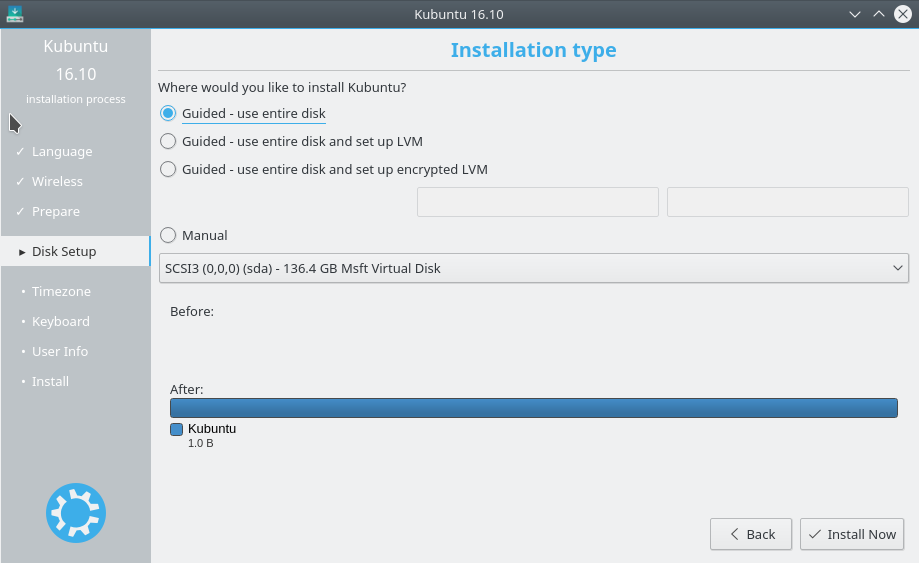The width and height of the screenshot is (919, 563).
Task: Click the installer icon in the title bar
Action: (x=15, y=14)
